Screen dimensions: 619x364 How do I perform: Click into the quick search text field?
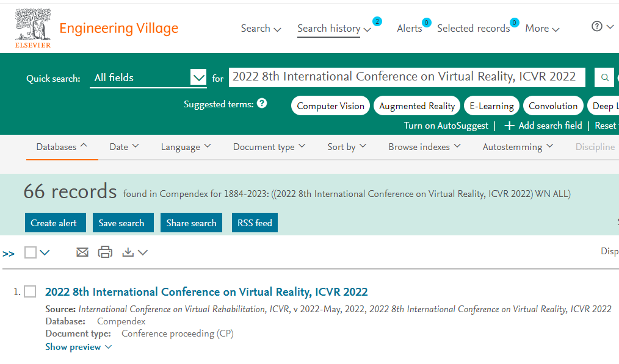407,77
